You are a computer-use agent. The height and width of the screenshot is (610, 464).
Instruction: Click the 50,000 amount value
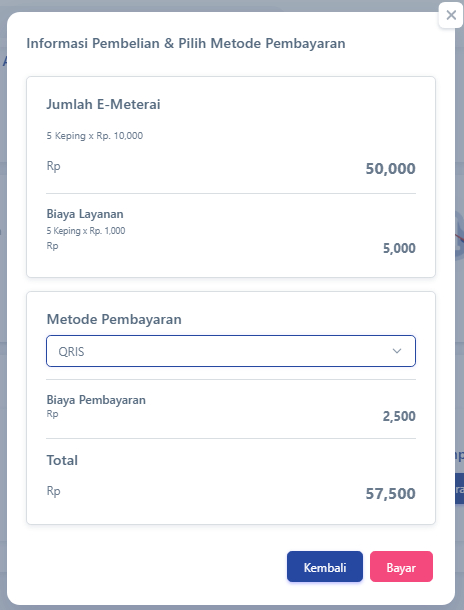tap(390, 169)
